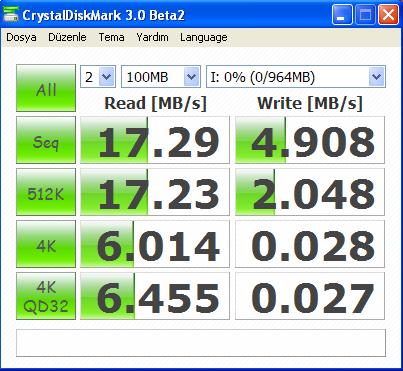Start the Seq sequential test

coord(46,140)
